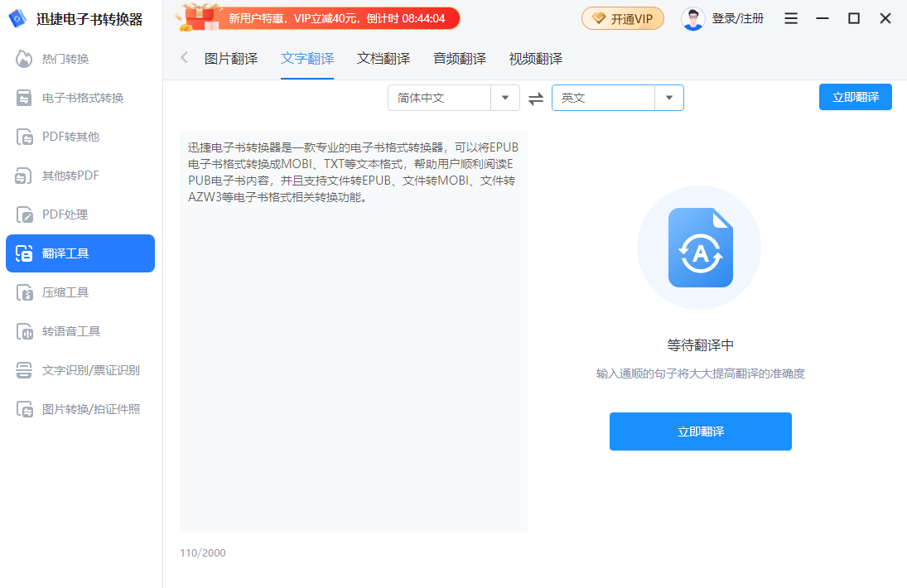Click the 转语音工具 sidebar icon
The image size is (907, 588).
coord(24,331)
